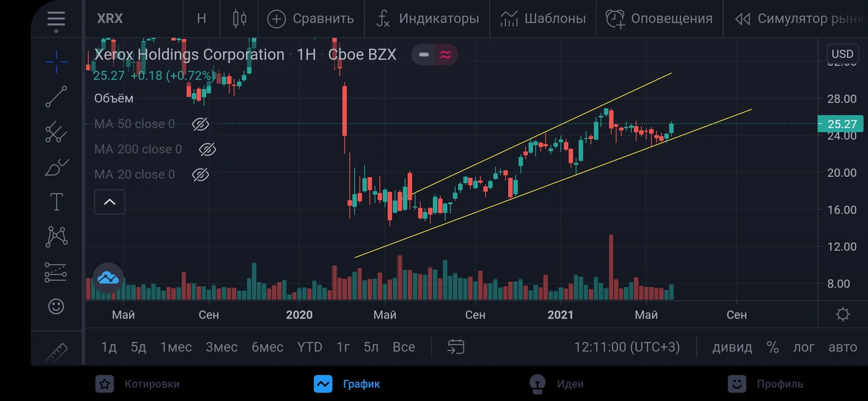Set the date range to YTD

point(310,347)
